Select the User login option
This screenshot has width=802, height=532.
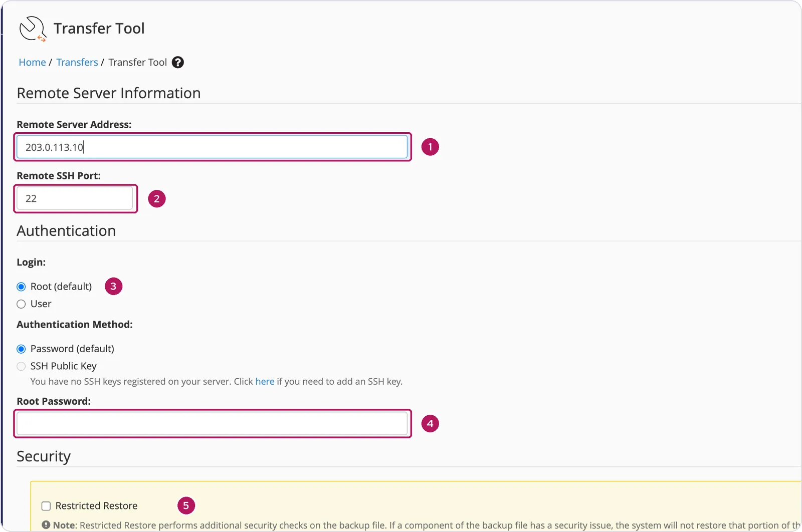pos(21,304)
